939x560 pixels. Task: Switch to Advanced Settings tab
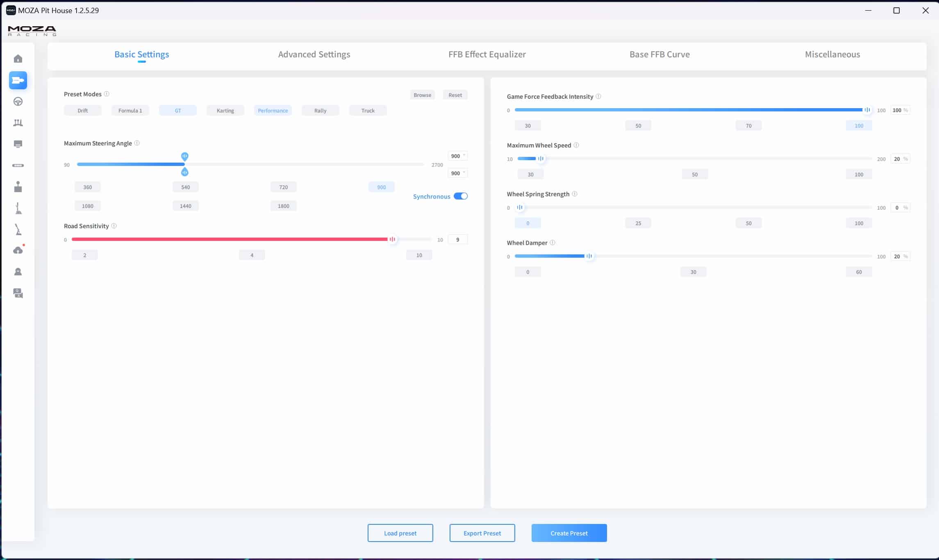click(x=314, y=54)
